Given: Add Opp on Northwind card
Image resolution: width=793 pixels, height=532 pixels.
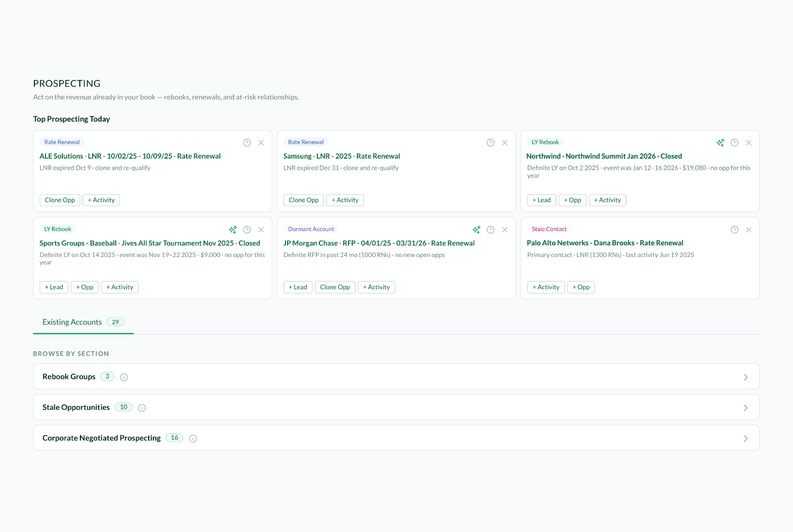Looking at the screenshot, I should (573, 200).
